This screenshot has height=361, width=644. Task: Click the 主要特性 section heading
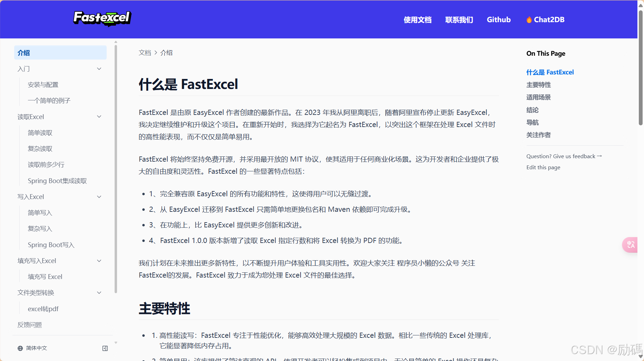tap(164, 308)
